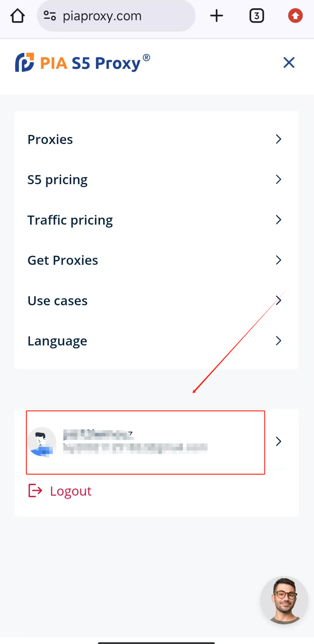Image resolution: width=314 pixels, height=644 pixels.
Task: Expand the Traffic pricing chevron
Action: tap(278, 219)
